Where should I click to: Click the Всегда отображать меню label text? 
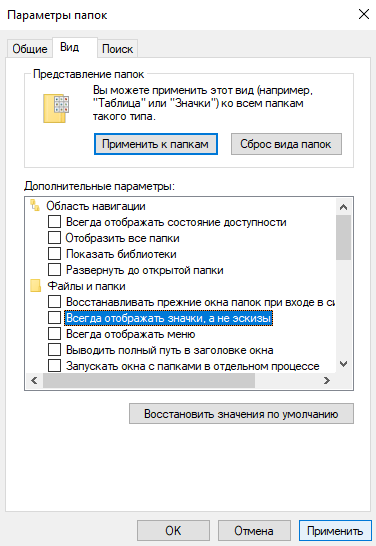(131, 334)
